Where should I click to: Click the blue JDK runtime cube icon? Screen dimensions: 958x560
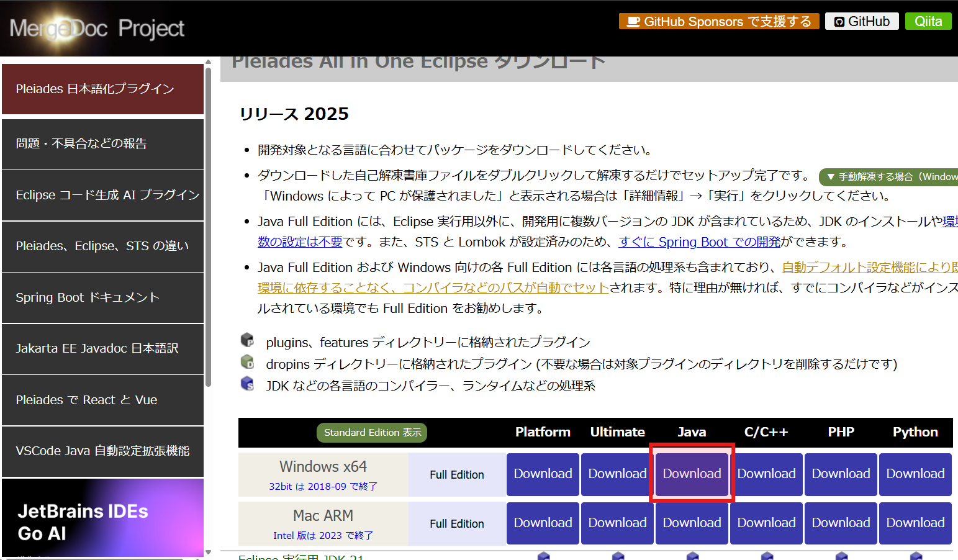[247, 384]
